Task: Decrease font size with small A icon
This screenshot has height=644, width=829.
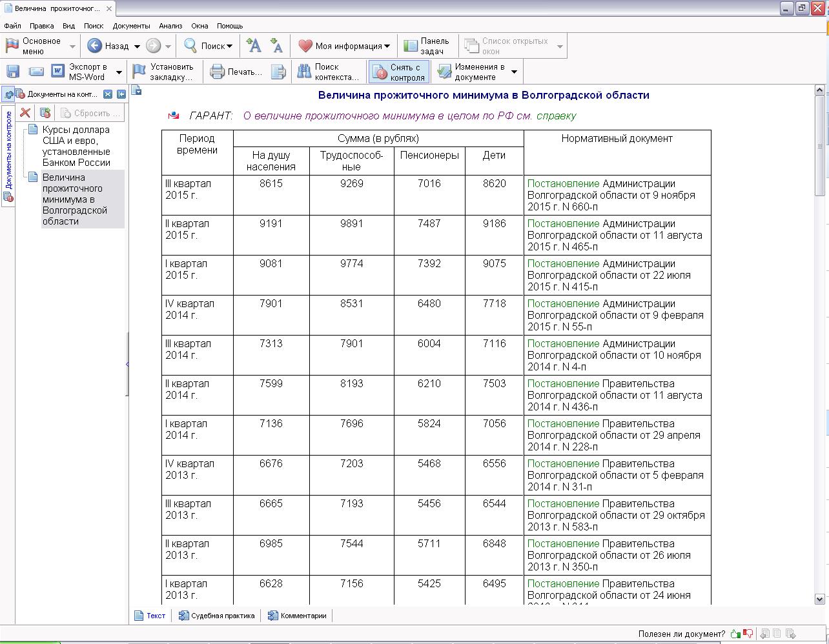Action: click(x=276, y=46)
